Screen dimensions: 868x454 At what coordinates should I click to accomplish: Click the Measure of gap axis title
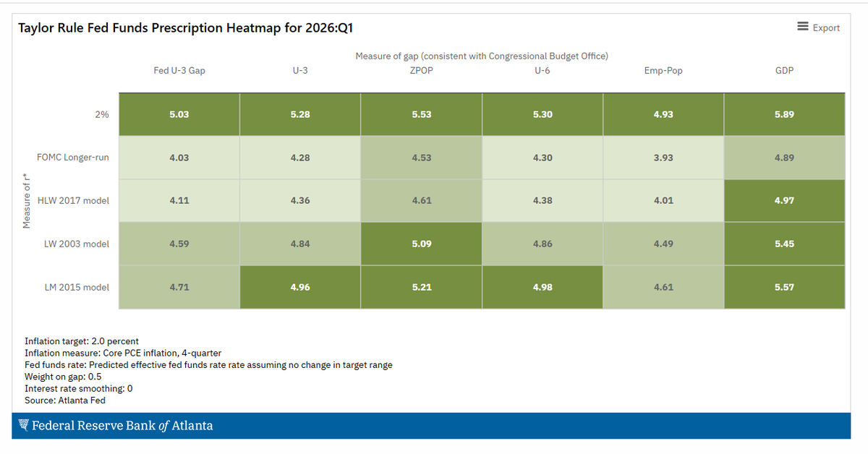coord(482,56)
